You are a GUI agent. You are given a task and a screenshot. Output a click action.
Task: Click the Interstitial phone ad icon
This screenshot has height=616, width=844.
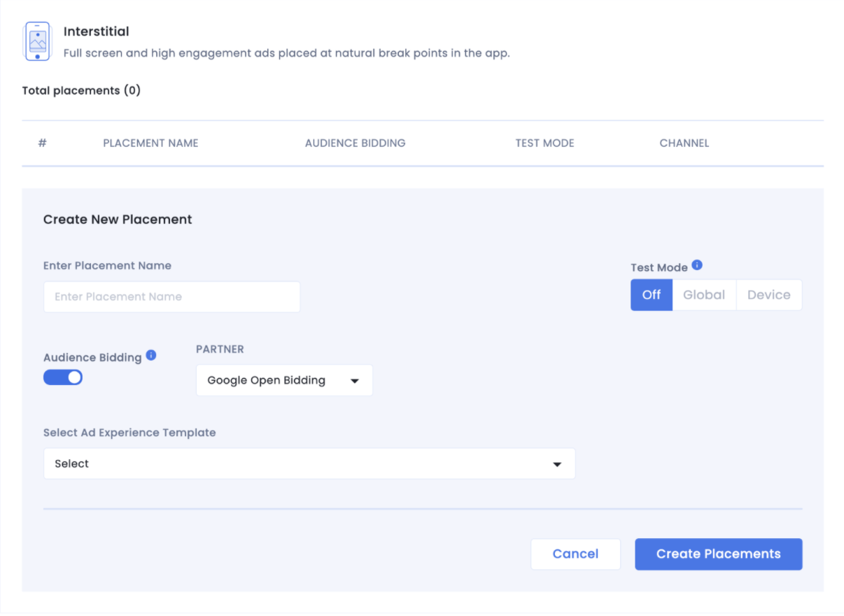coord(37,41)
